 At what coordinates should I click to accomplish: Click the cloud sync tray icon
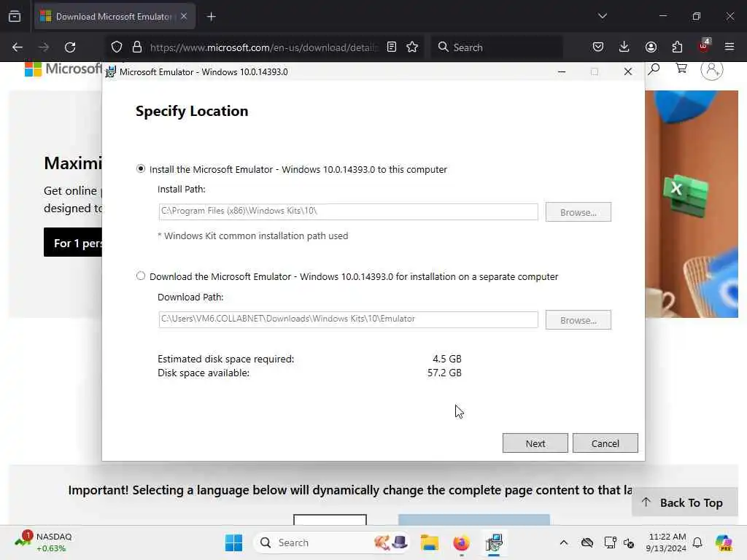click(587, 542)
